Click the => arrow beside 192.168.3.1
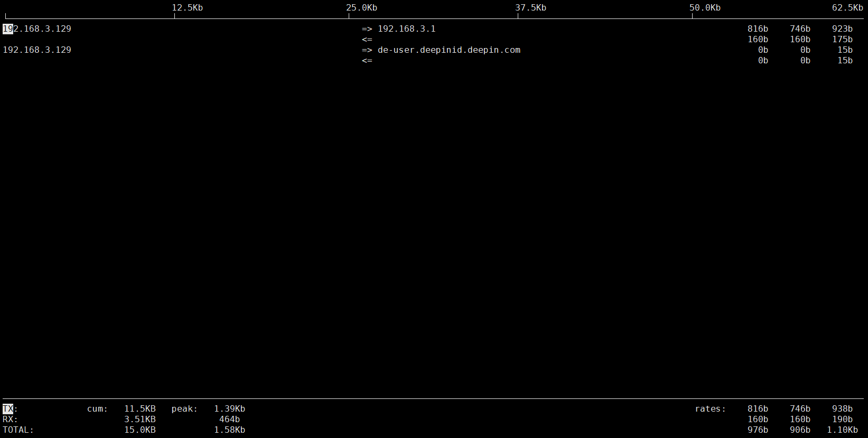The image size is (868, 438). coord(367,28)
